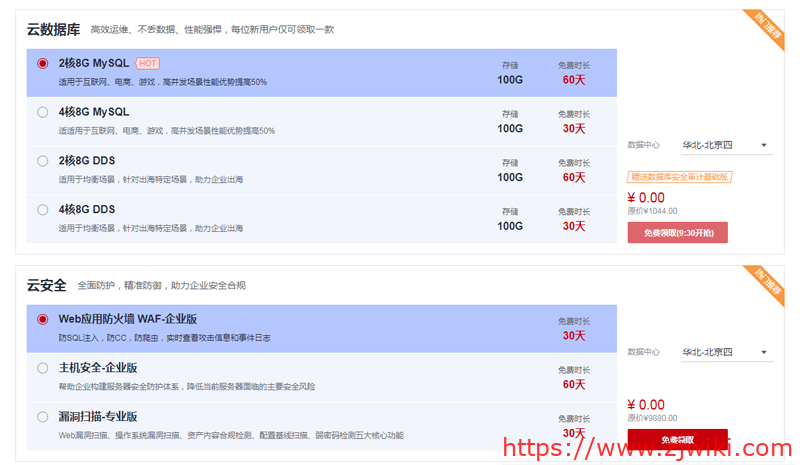Select 主机安全-企业版 radio button
This screenshot has height=465, width=800.
pos(43,368)
